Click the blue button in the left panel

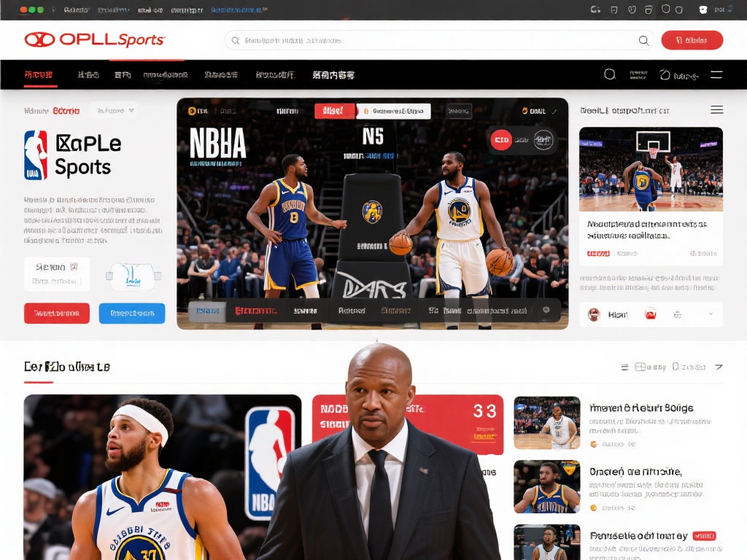132,314
